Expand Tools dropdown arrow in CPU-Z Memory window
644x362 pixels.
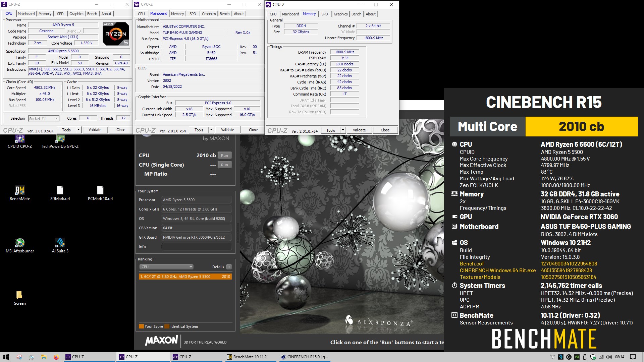[343, 130]
